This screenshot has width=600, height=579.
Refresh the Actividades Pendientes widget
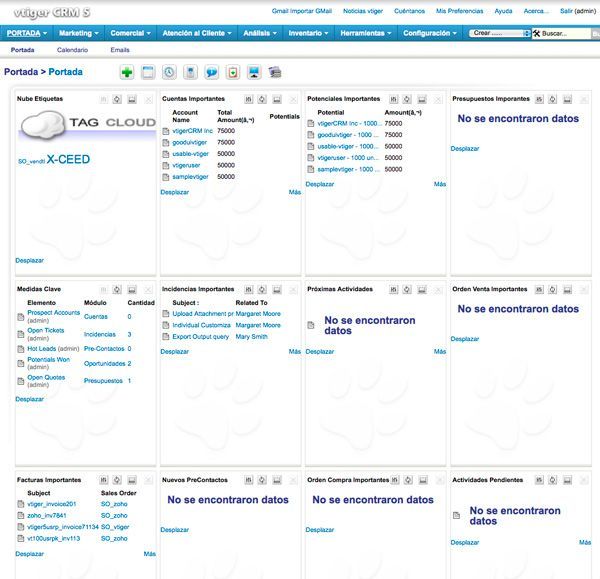point(553,480)
